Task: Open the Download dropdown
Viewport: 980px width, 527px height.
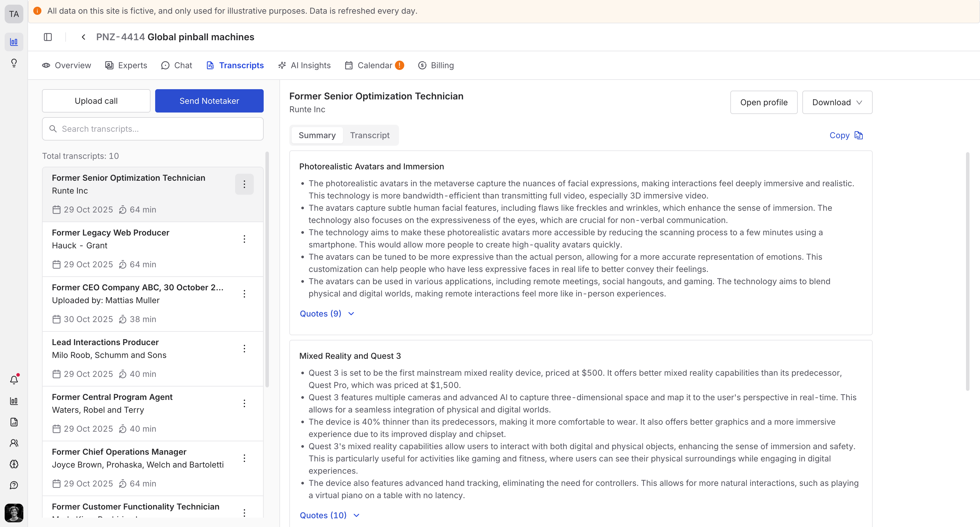Action: tap(837, 102)
